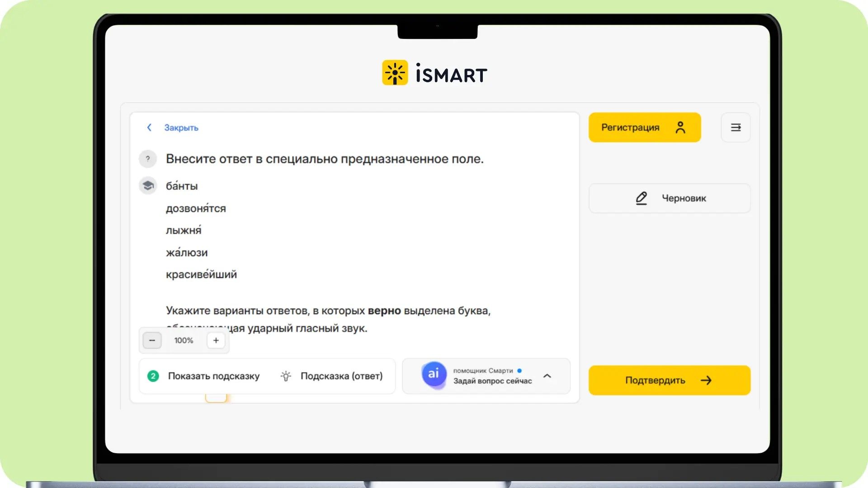Click the pencil icon in Черновик
The height and width of the screenshot is (488, 868).
[641, 198]
